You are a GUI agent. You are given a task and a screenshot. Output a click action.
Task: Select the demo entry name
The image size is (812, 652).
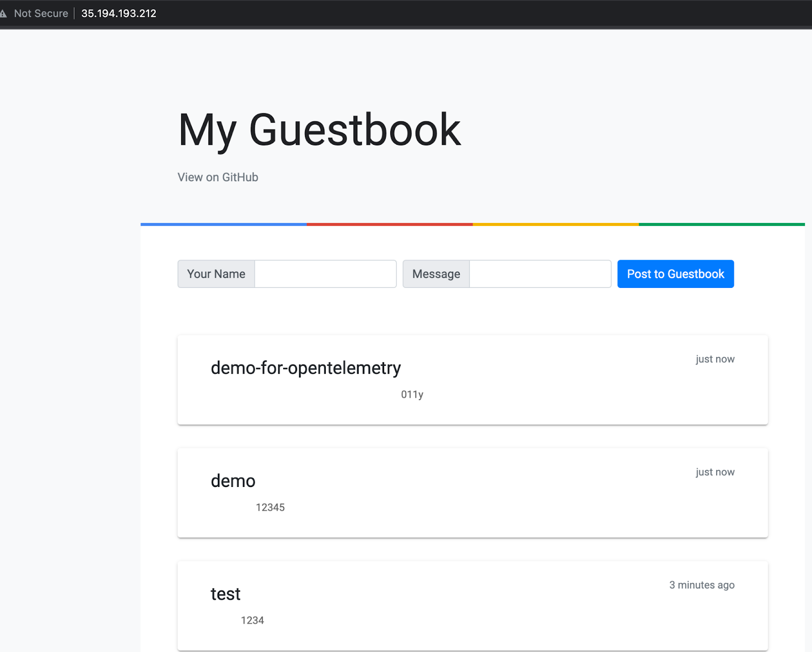point(233,481)
